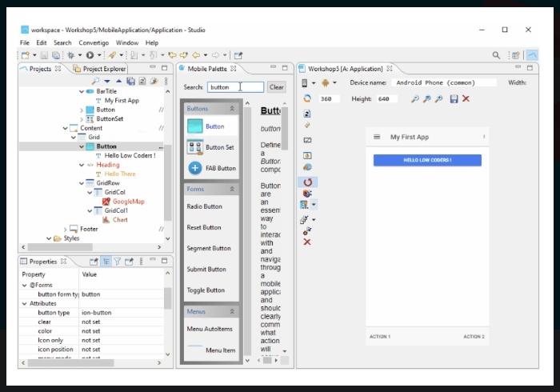The height and width of the screenshot is (392, 560).
Task: Open device type dropdown arrow in viewer toolbar
Action: coord(314,82)
